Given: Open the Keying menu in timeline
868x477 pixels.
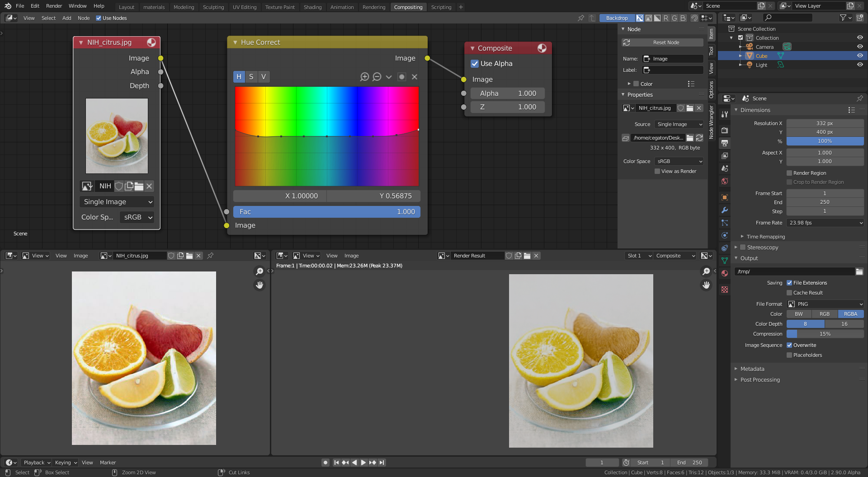Looking at the screenshot, I should coord(66,463).
